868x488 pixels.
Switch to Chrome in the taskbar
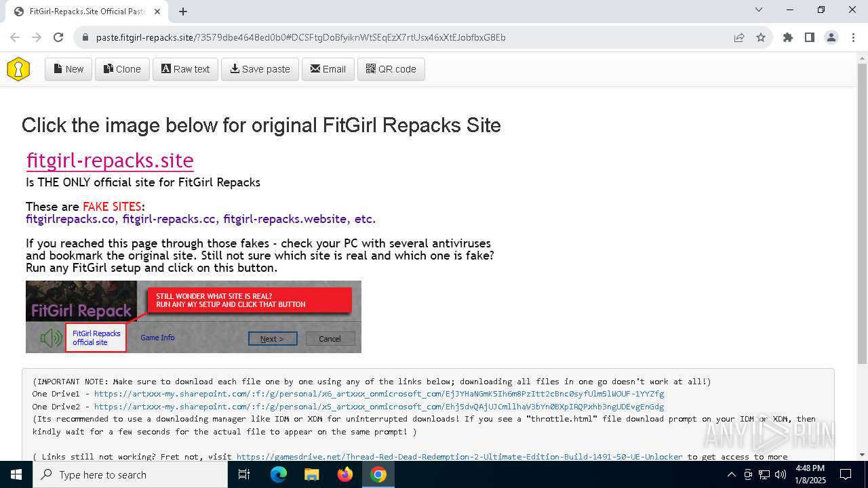click(378, 474)
